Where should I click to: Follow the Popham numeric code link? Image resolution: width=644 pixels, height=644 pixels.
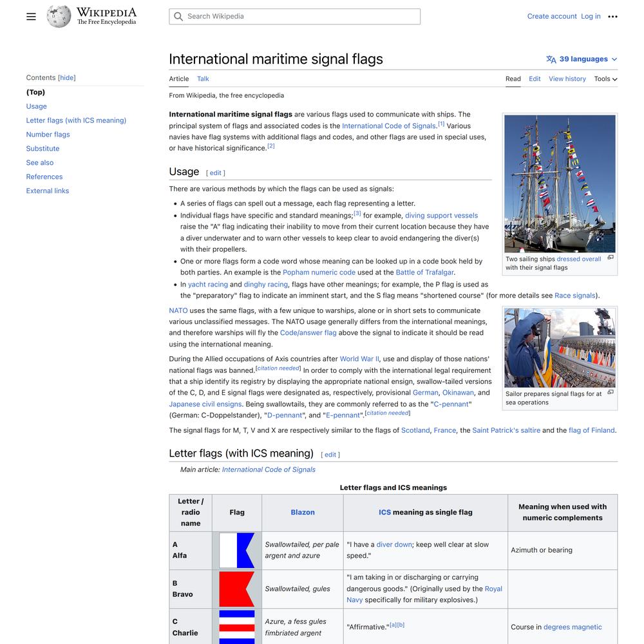pos(319,272)
